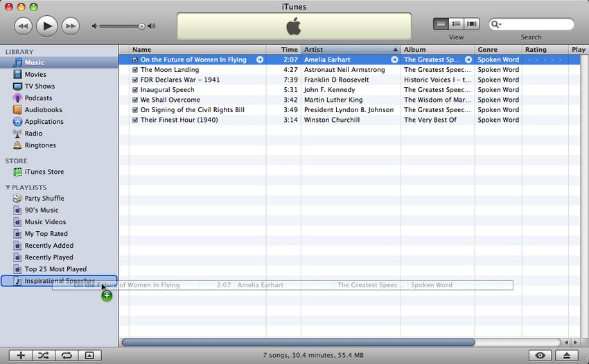Select Astronaut Neil Armstrong artist cell
Screen dimensions: 589x364
351,70
